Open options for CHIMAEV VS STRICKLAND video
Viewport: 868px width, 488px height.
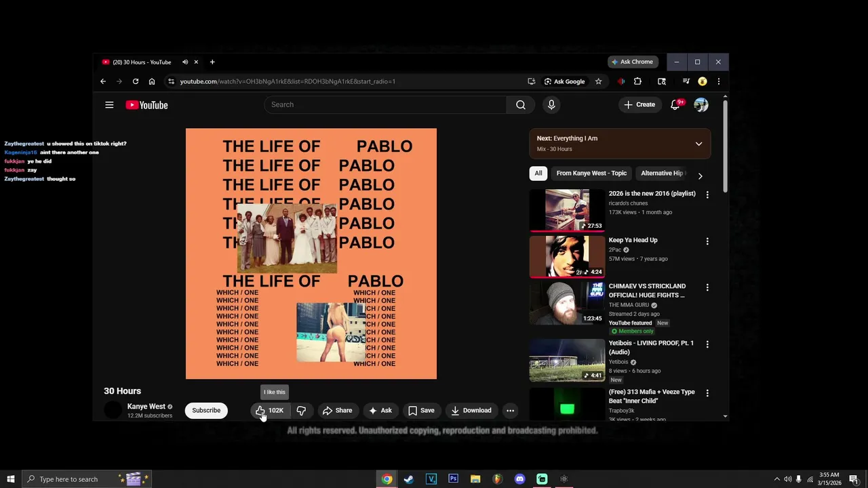click(x=707, y=287)
